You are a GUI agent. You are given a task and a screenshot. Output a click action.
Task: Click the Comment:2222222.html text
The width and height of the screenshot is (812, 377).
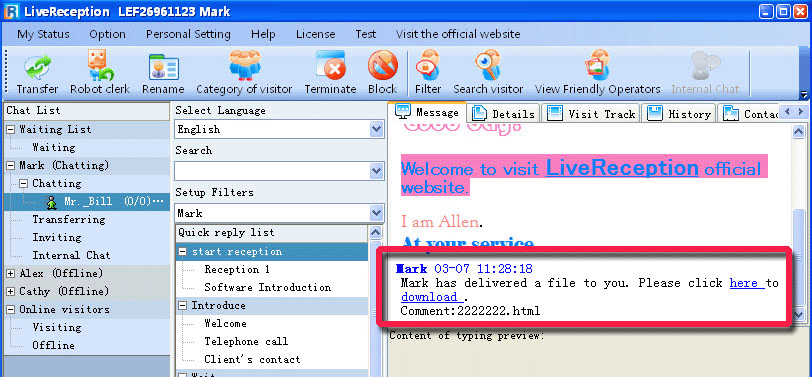(x=471, y=311)
